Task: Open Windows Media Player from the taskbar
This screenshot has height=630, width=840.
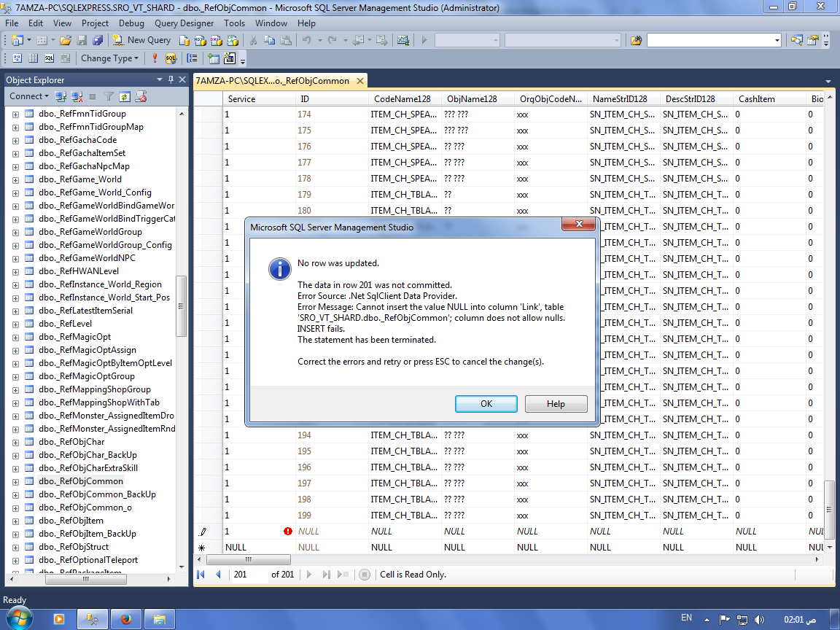Action: (x=59, y=619)
